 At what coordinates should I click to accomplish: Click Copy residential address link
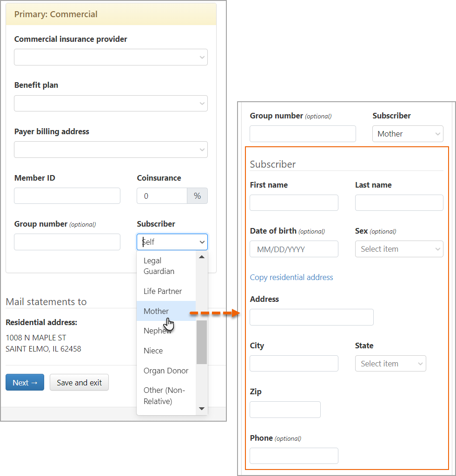click(x=291, y=277)
